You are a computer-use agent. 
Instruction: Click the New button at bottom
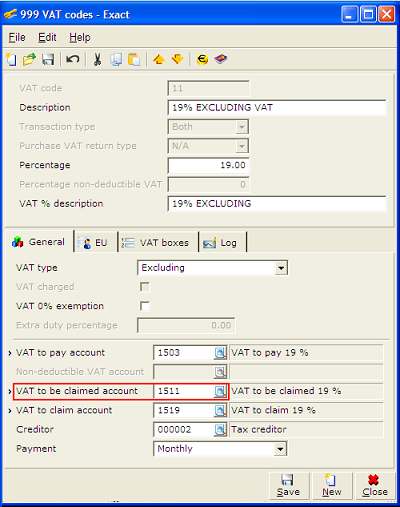coord(332,486)
